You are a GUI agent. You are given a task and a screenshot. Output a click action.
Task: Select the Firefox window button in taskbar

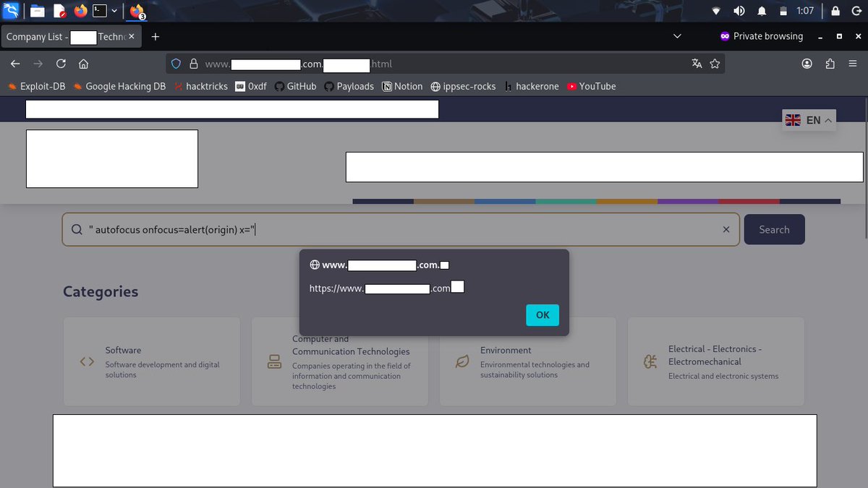(137, 11)
